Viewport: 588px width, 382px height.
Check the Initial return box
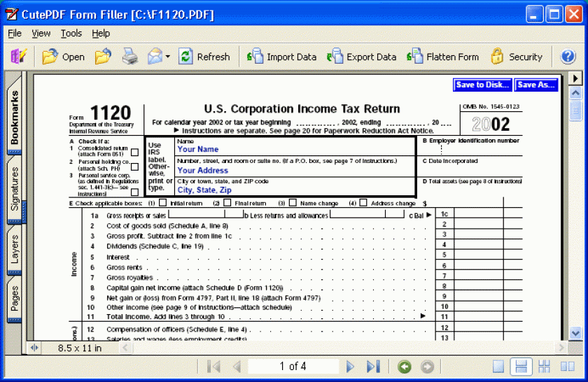pyautogui.click(x=162, y=203)
